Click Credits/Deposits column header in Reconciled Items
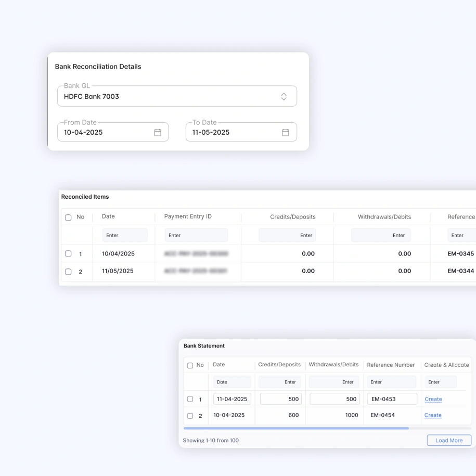Screen dimensions: 476x476 292,217
